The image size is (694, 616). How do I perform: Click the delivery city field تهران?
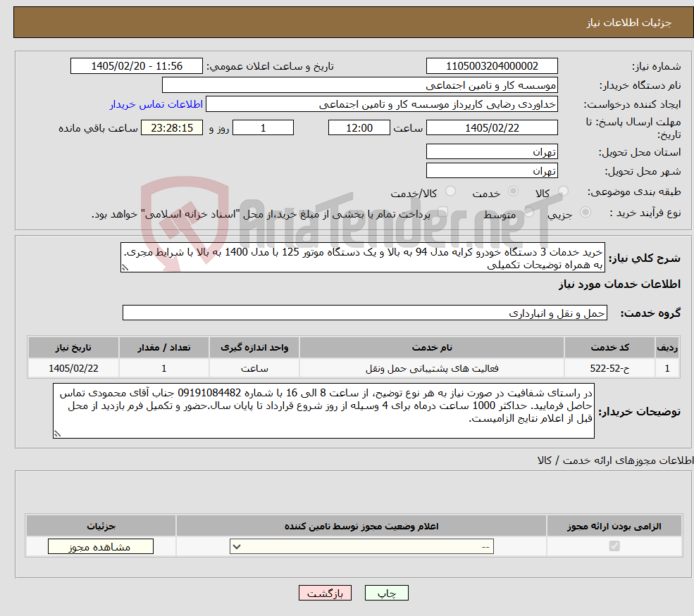[x=492, y=170]
